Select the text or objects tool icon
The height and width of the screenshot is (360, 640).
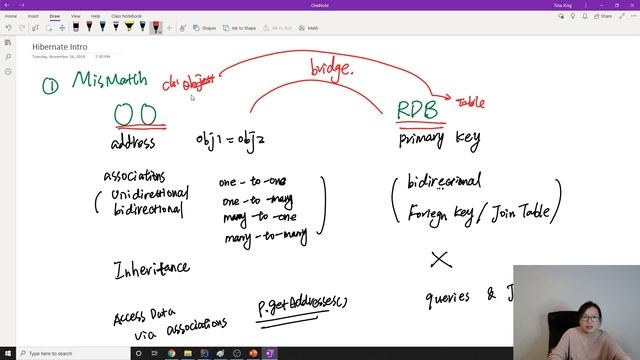pyautogui.click(x=36, y=28)
